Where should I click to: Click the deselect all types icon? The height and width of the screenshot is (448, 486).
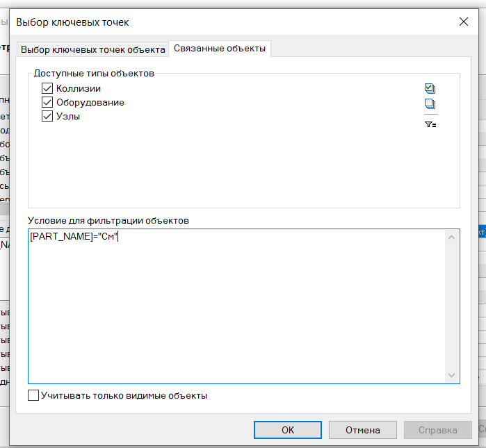430,103
